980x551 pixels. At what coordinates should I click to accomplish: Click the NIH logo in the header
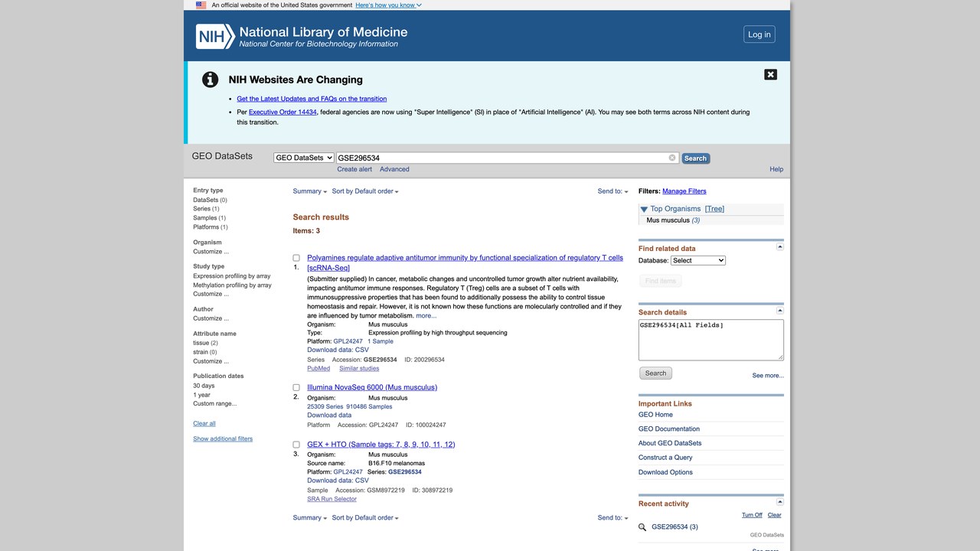tap(215, 36)
